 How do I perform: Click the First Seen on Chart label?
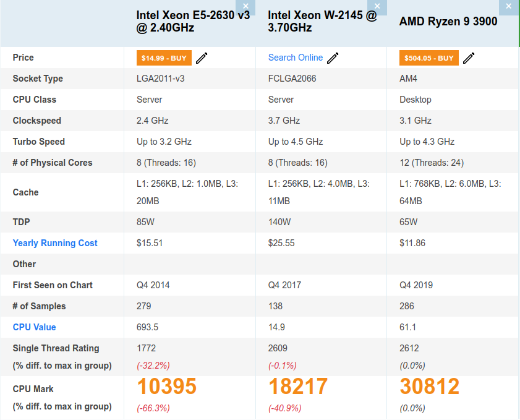(x=53, y=285)
